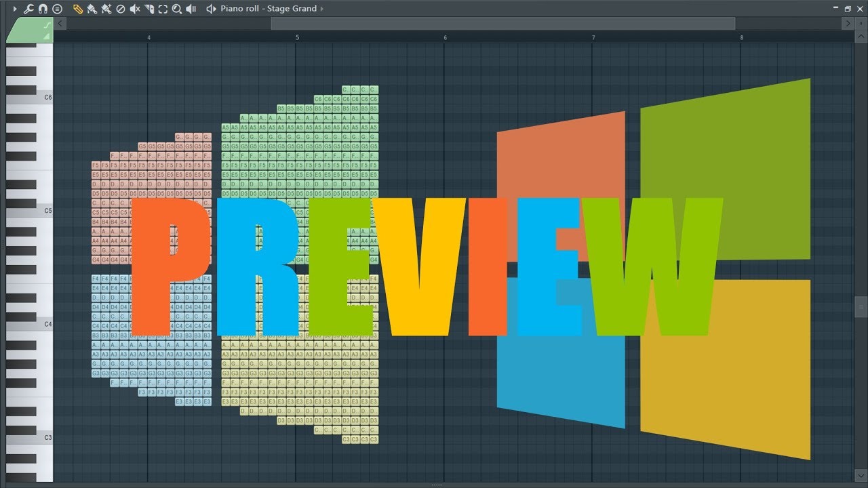Click the Piano roll - Stage Grand title
The width and height of the screenshot is (868, 488).
point(269,9)
